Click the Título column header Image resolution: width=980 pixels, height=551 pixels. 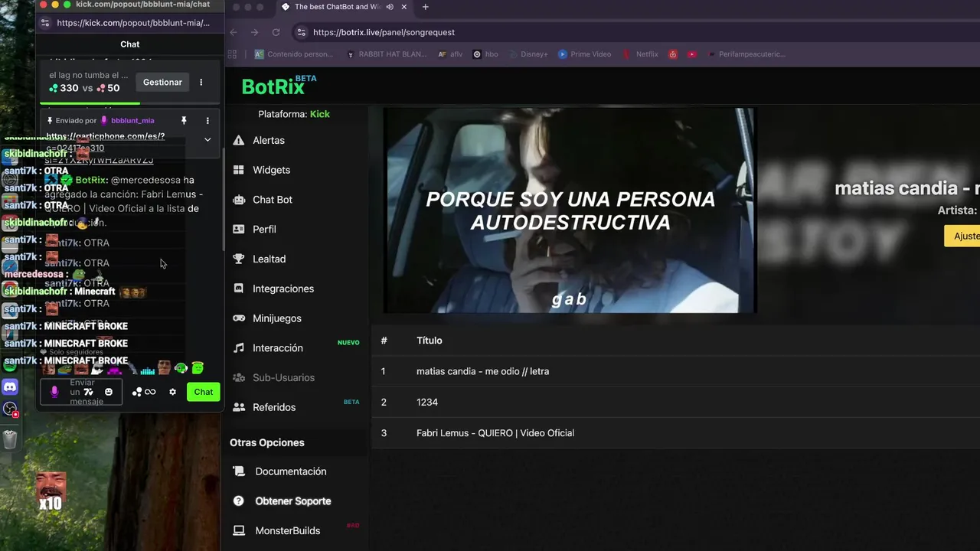coord(429,341)
